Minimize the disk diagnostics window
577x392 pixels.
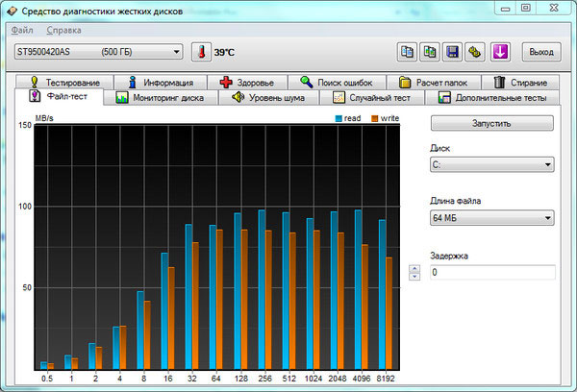pos(506,8)
